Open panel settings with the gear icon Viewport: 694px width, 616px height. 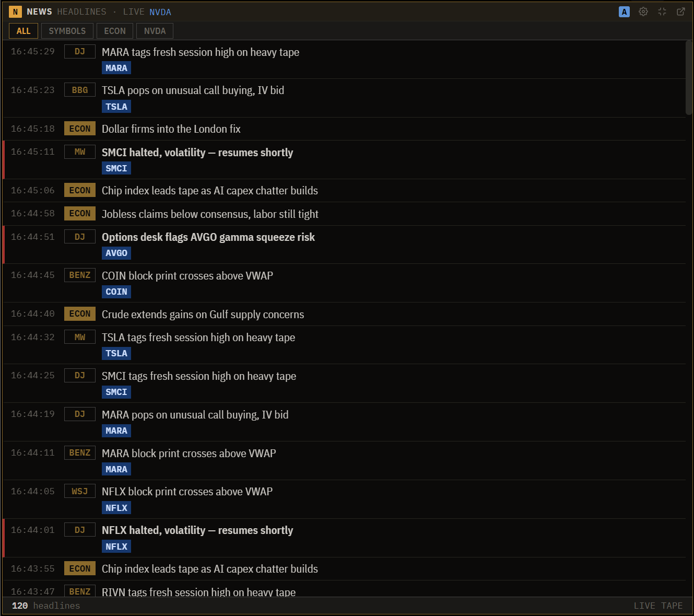(x=643, y=11)
